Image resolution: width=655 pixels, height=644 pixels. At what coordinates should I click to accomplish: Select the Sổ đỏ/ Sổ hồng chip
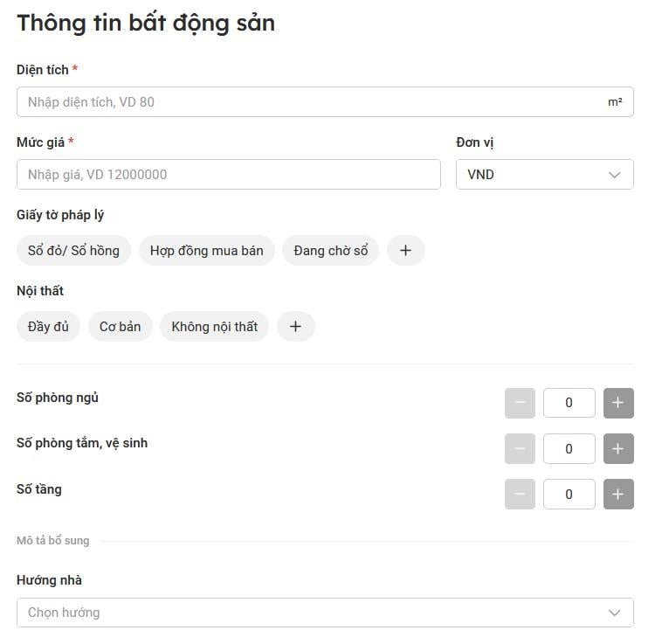point(73,251)
